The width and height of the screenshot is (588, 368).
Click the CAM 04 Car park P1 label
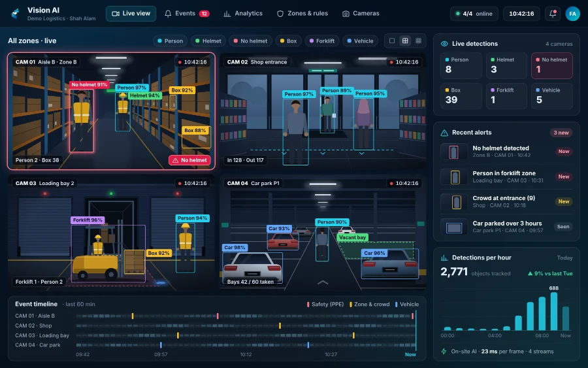pos(253,183)
